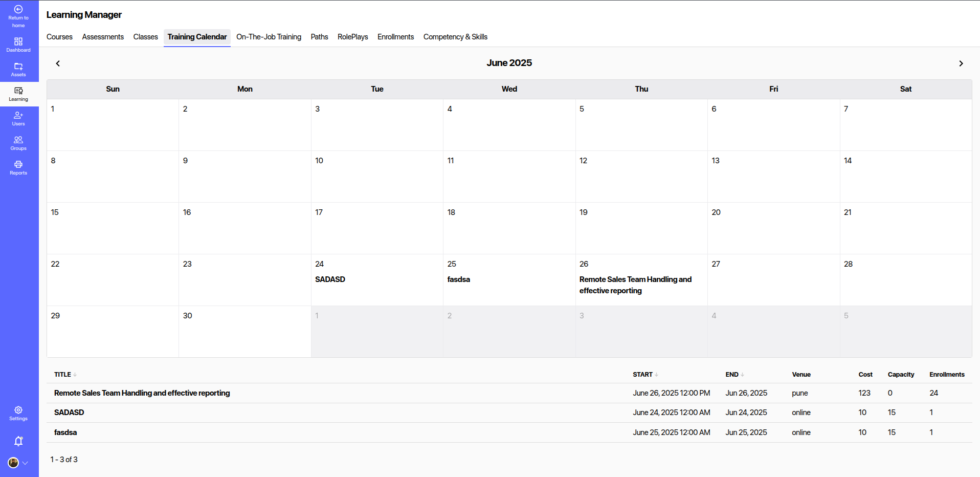Open the Reports sidebar icon
The image size is (980, 477).
18,167
